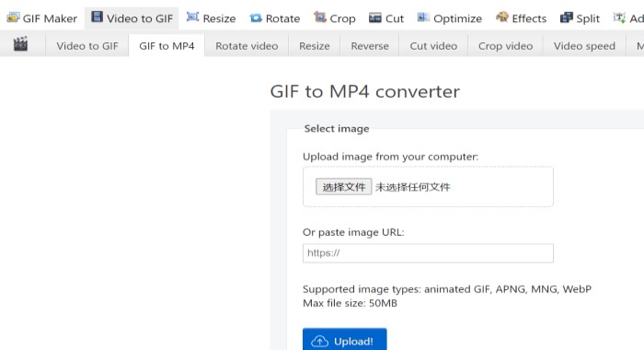Click the Optimize icon
The image size is (644, 350).
[x=423, y=17]
